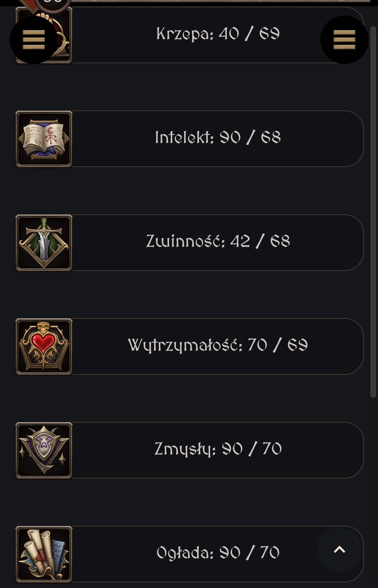Click the Ogłada rolled scrolls icon
This screenshot has height=588, width=378.
pos(44,554)
